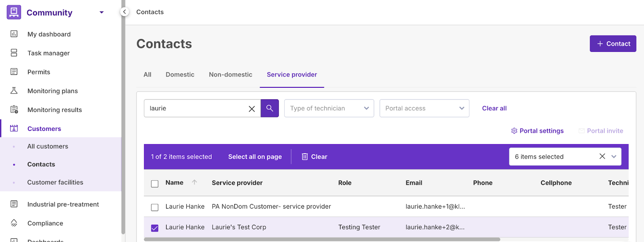Select the Domestic tab
644x242 pixels.
180,74
